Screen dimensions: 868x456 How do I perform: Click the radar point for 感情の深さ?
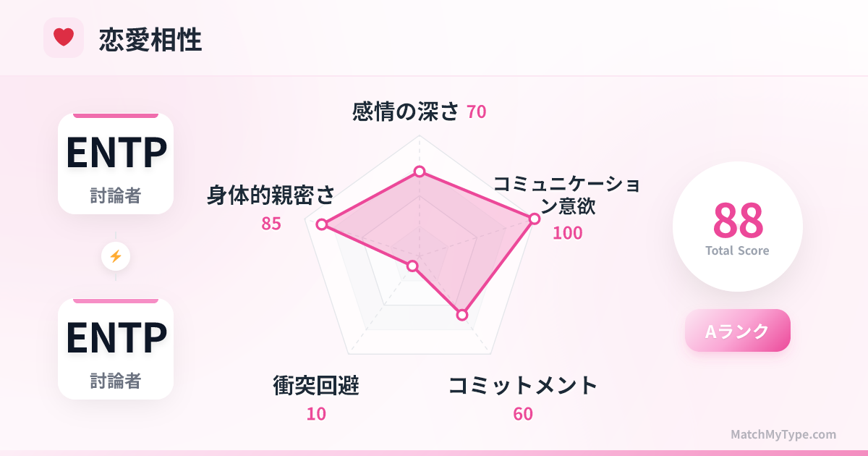(x=420, y=172)
